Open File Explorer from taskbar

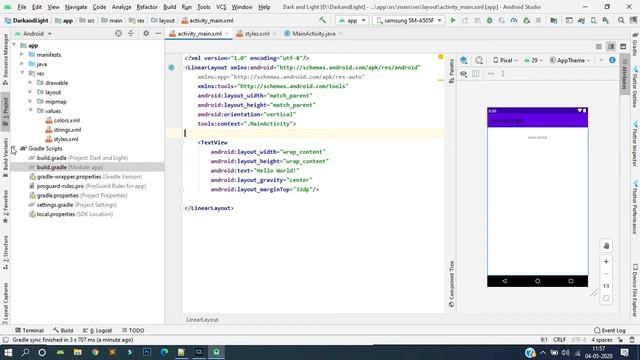point(78,352)
